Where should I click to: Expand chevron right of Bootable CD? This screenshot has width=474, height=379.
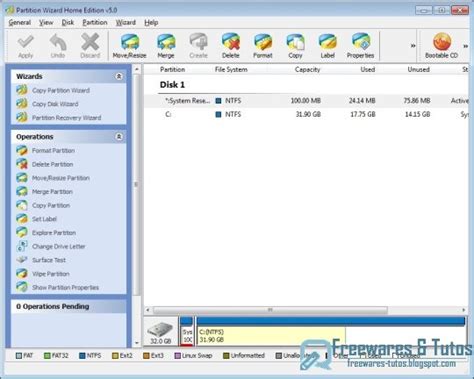coord(466,46)
